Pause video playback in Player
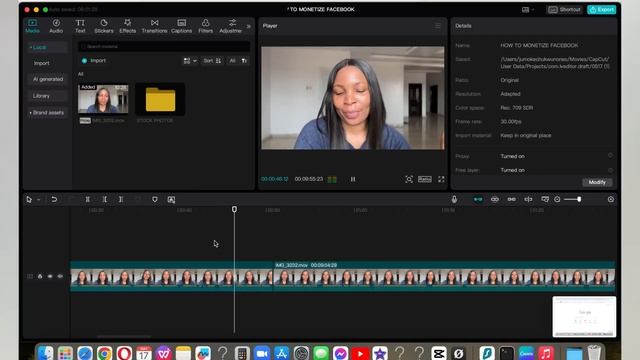The width and height of the screenshot is (640, 360). 353,179
